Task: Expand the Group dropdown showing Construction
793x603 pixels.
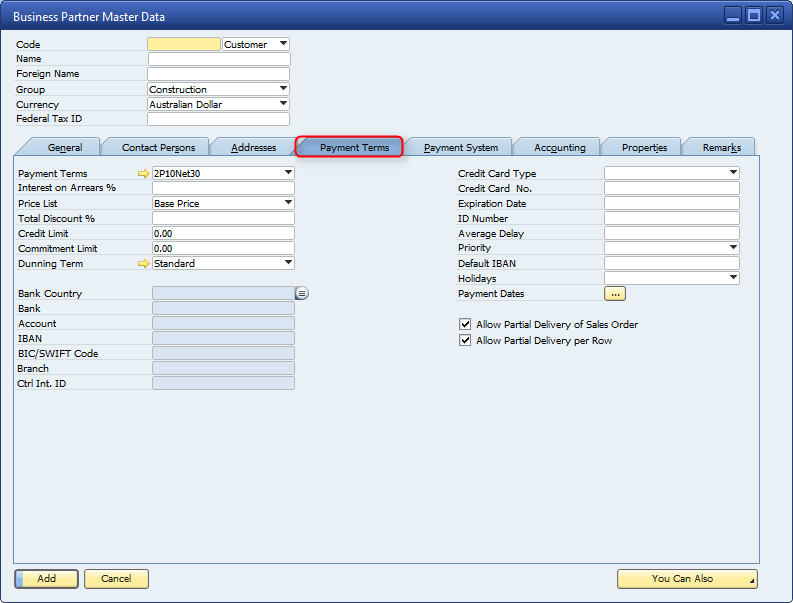Action: click(x=218, y=90)
